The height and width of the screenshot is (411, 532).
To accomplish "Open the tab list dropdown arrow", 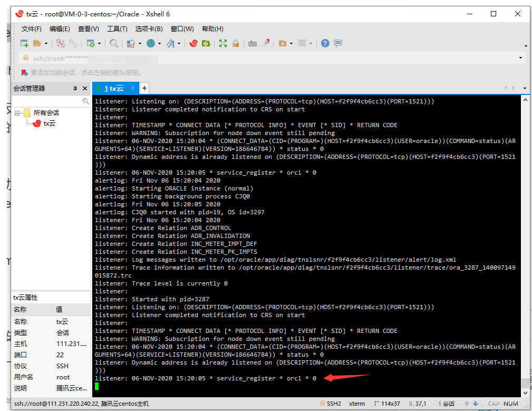I will coord(525,88).
